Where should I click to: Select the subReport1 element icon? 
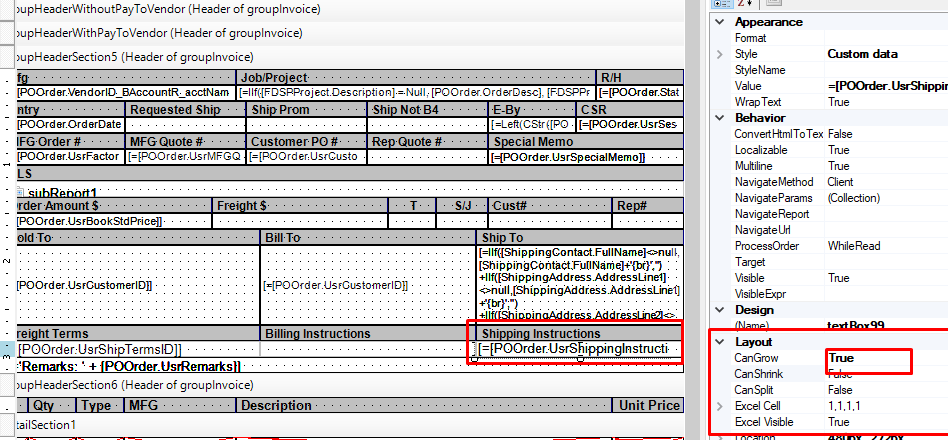[x=20, y=192]
